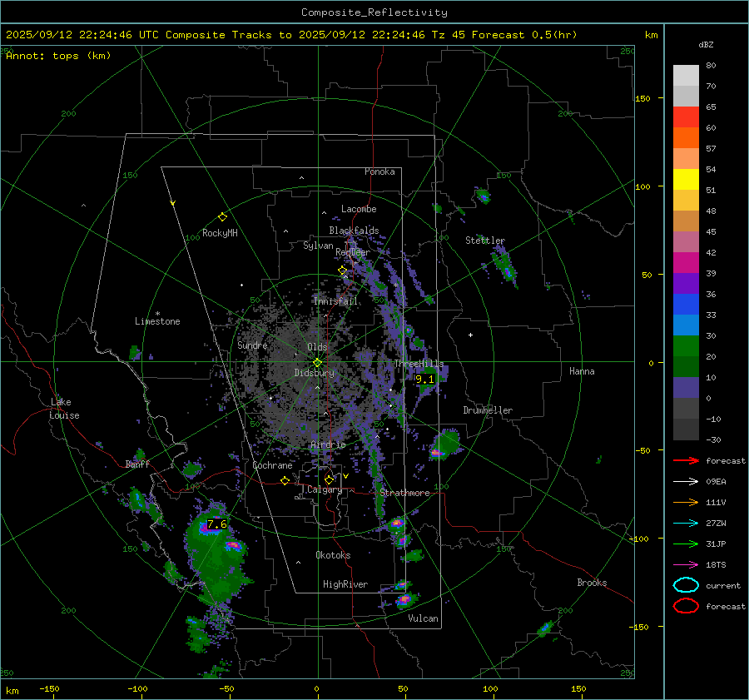Click the Innisfail town label
Screen dimensions: 749x700
[335, 301]
